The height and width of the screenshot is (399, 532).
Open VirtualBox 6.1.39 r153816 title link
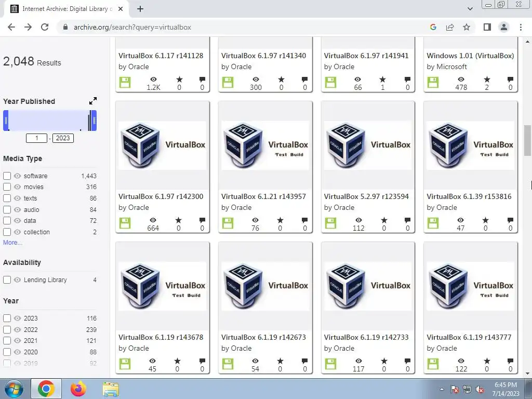click(x=469, y=196)
